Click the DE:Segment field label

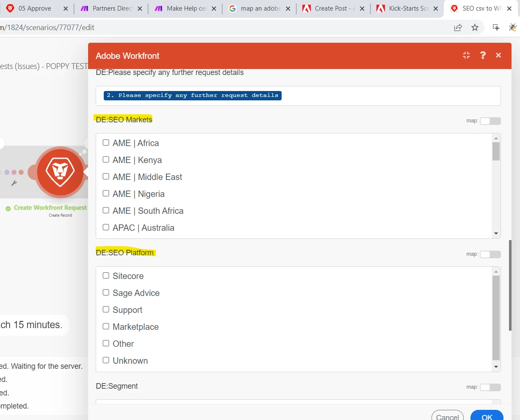[117, 386]
